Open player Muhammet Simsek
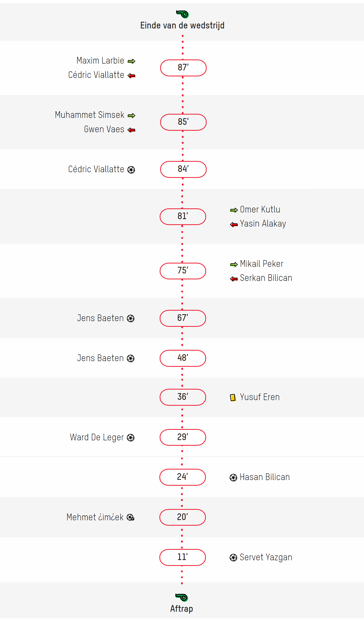 [90, 115]
